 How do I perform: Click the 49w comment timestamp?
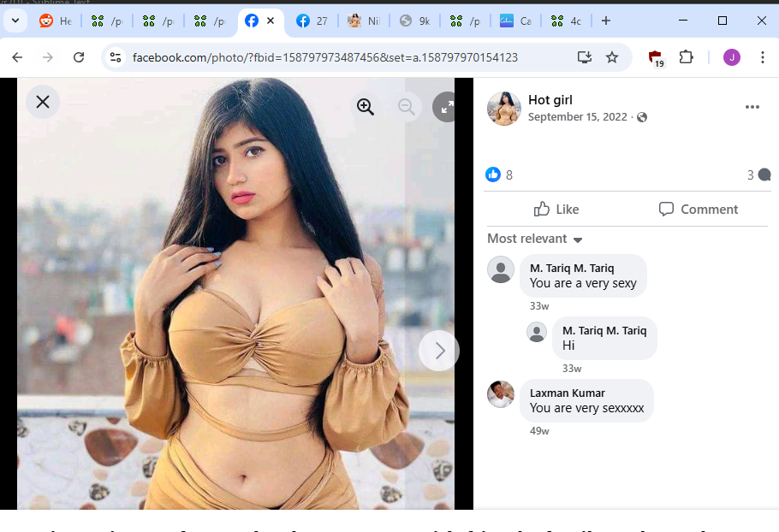pyautogui.click(x=539, y=431)
